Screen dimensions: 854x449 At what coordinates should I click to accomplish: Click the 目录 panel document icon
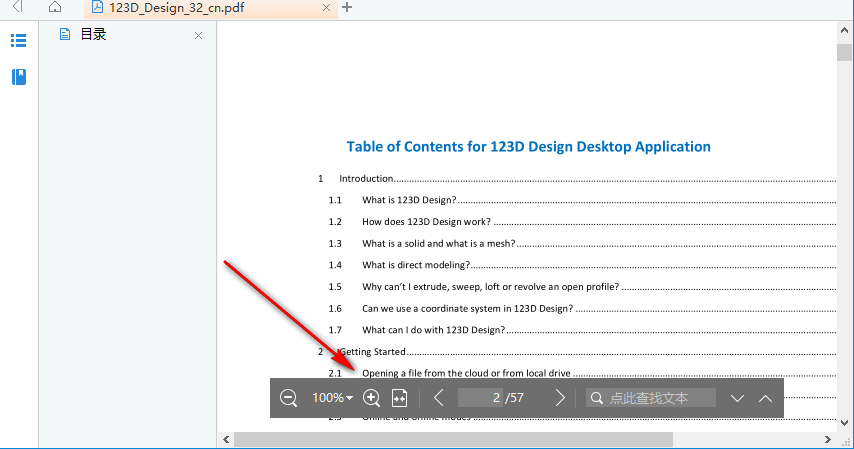pyautogui.click(x=65, y=34)
